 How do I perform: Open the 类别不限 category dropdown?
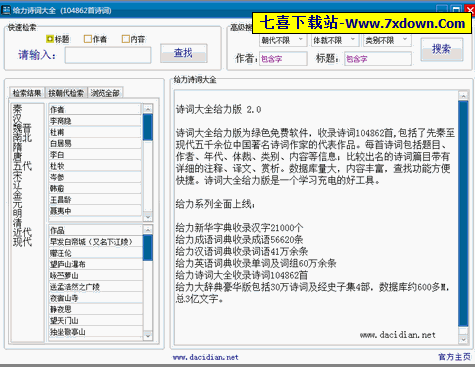387,40
